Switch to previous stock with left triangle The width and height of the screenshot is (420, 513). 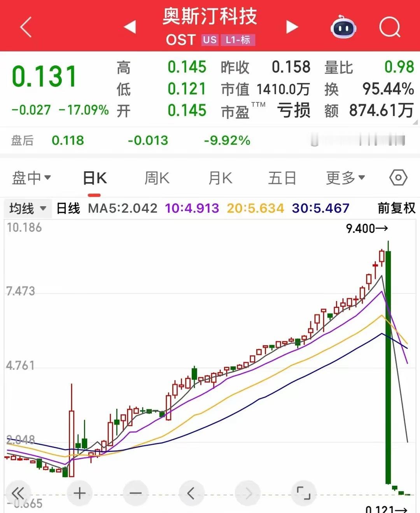130,27
